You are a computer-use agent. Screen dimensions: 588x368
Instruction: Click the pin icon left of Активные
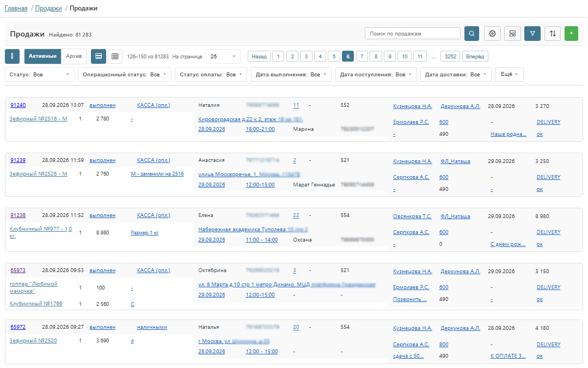point(12,56)
